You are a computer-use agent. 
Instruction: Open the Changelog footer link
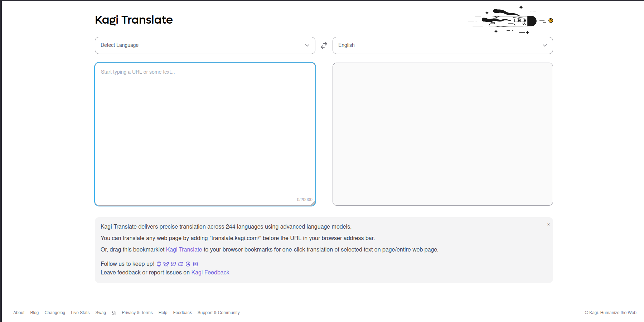coord(55,313)
